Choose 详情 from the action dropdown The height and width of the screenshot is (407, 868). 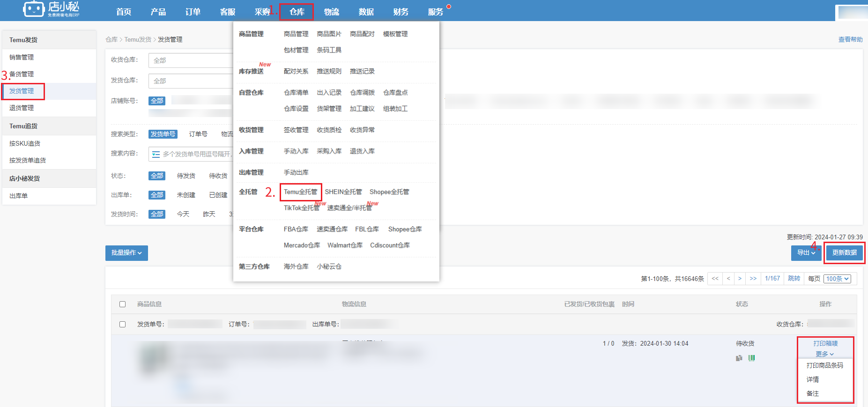[813, 379]
